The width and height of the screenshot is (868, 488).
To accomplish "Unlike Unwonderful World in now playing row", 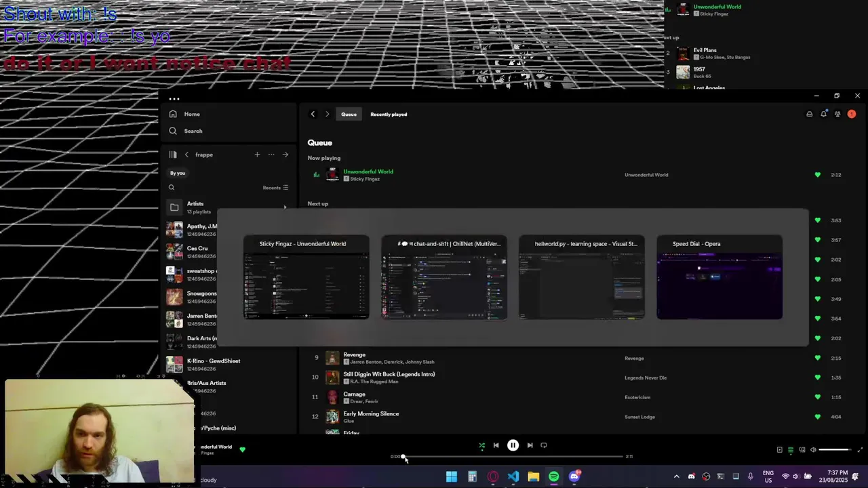I will [x=817, y=175].
